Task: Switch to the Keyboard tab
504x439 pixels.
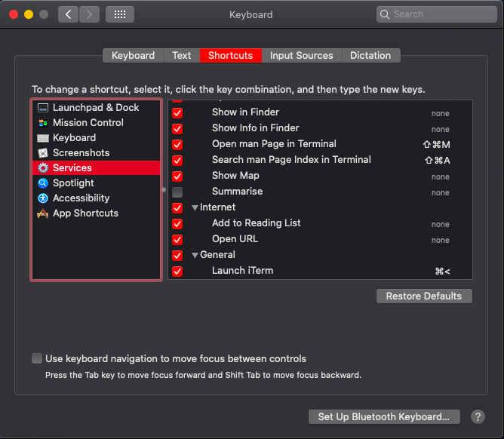Action: (133, 56)
